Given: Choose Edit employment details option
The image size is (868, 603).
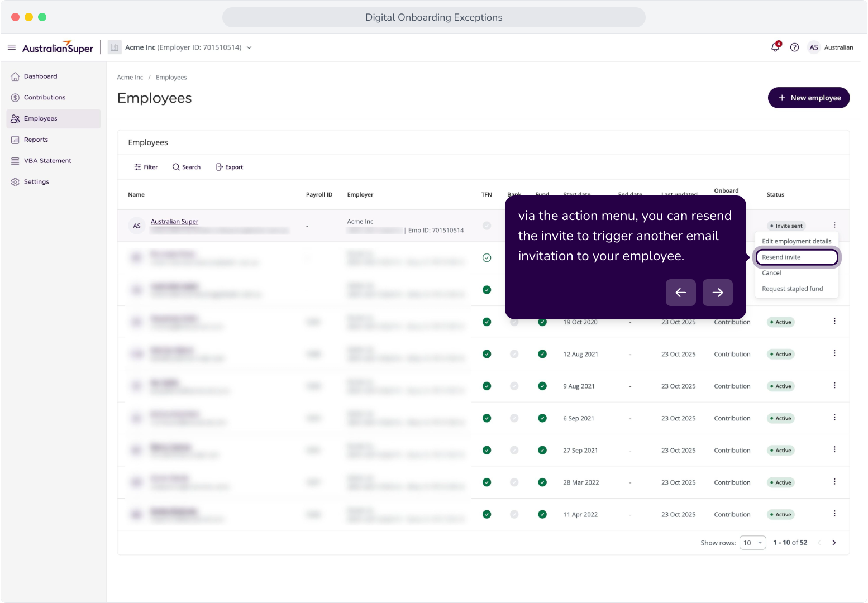Looking at the screenshot, I should click(x=797, y=241).
